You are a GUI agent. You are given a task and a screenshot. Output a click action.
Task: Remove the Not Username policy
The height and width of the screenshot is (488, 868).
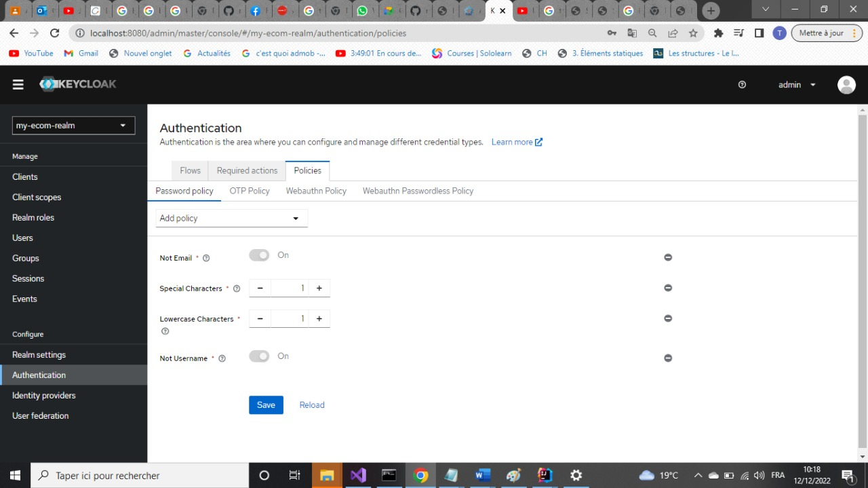coord(668,358)
